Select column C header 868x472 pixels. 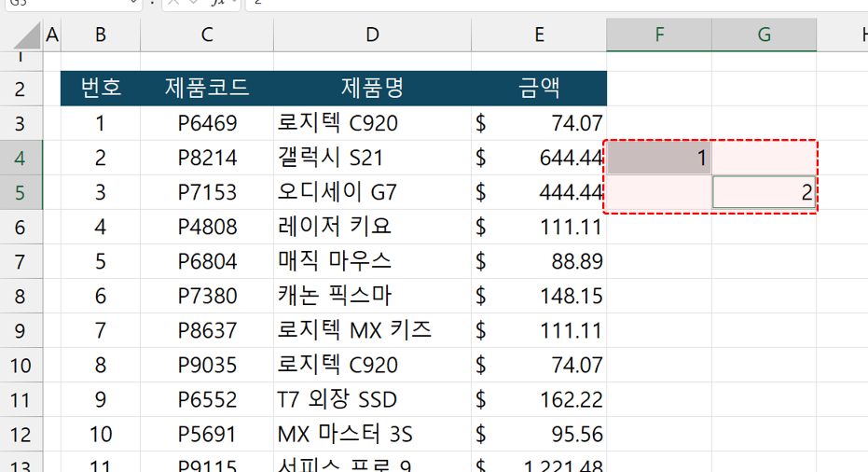click(x=206, y=35)
